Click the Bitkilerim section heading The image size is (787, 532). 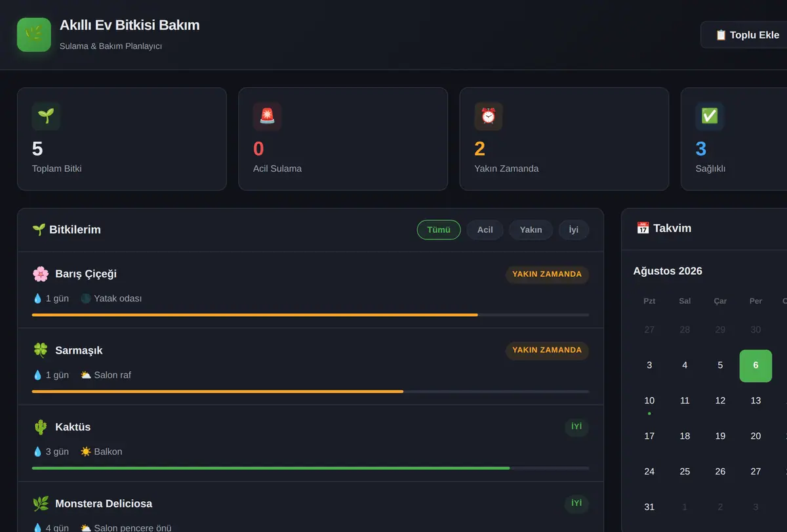pos(66,230)
